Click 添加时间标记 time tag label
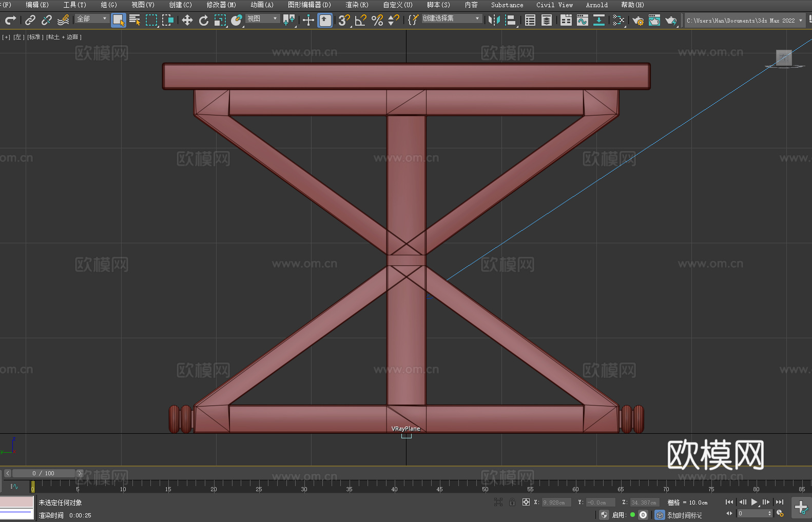 point(685,515)
